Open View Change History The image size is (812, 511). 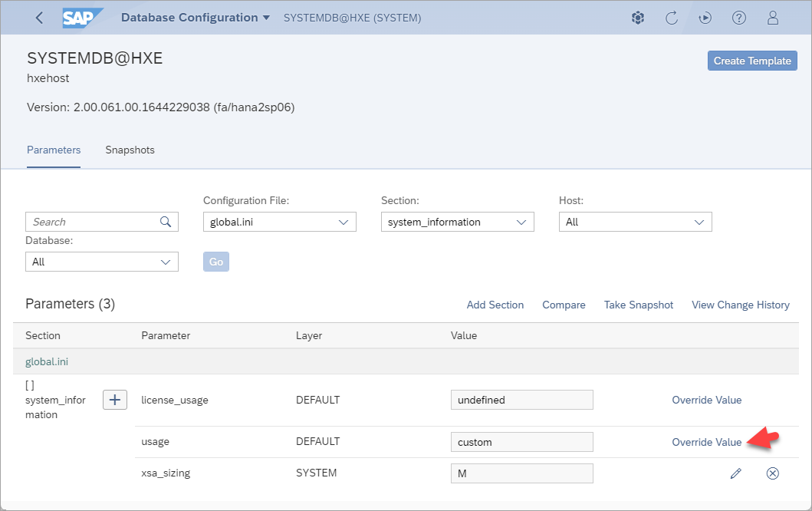point(741,305)
